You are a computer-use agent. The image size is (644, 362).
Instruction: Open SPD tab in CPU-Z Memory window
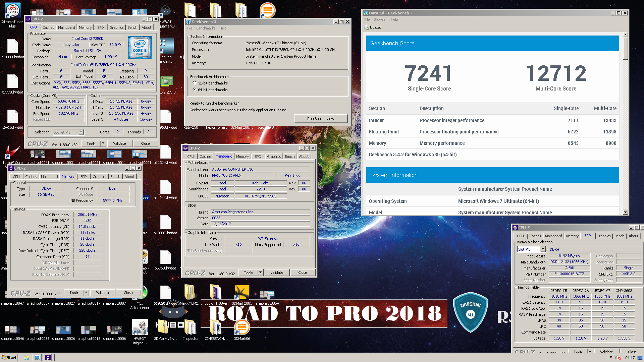click(x=84, y=177)
